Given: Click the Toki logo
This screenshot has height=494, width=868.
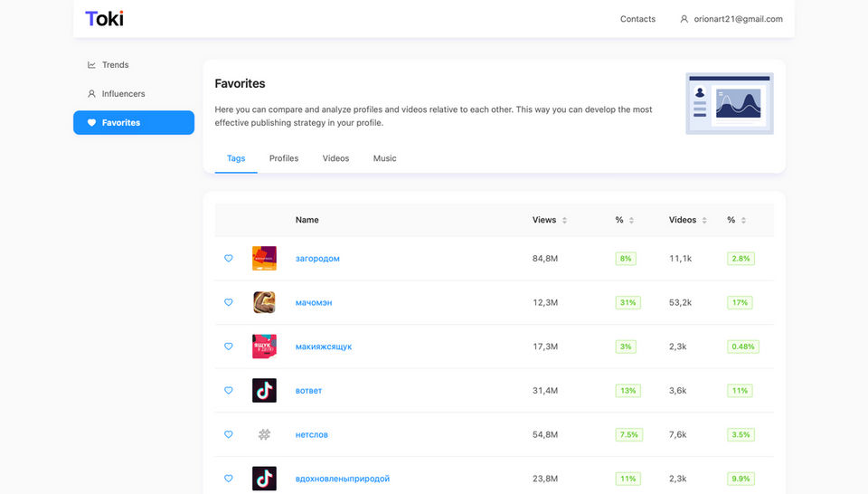Looking at the screenshot, I should point(104,19).
